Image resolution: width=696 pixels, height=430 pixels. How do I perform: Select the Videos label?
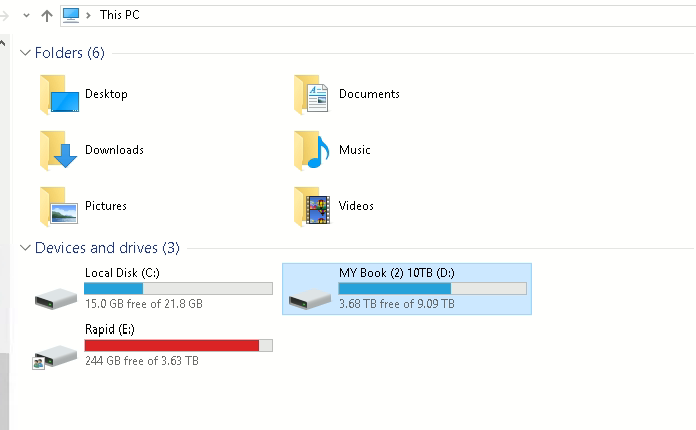[356, 206]
